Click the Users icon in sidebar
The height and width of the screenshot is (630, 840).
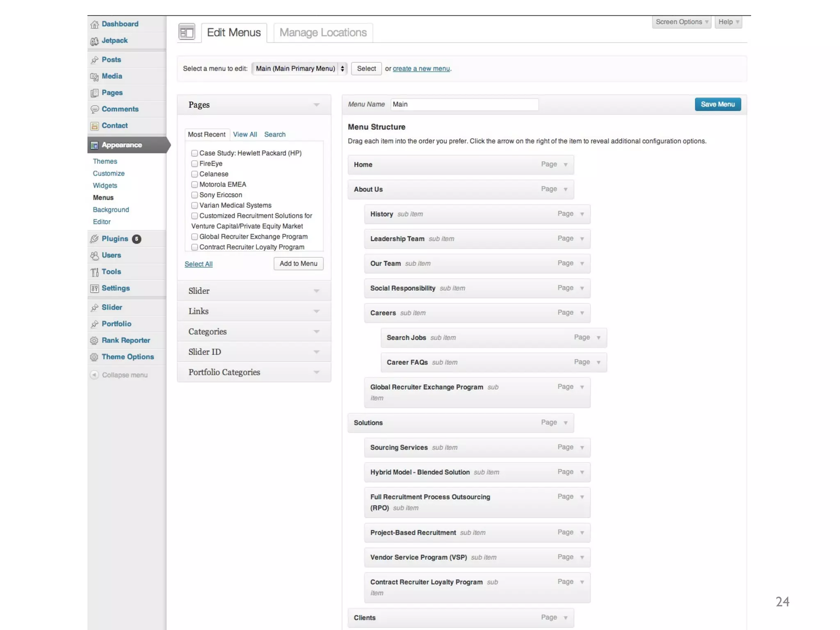[94, 256]
